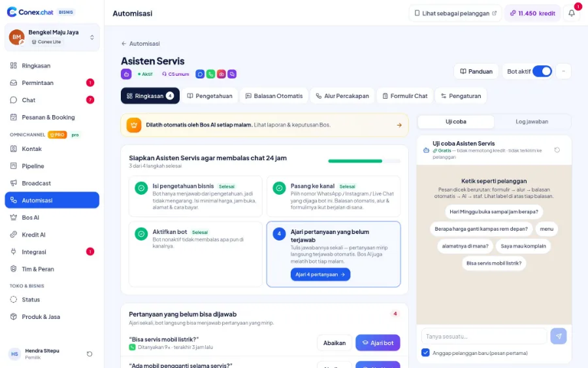The height and width of the screenshot is (368, 588).
Task: Open Pesanan & Booking section
Action: pos(52,118)
